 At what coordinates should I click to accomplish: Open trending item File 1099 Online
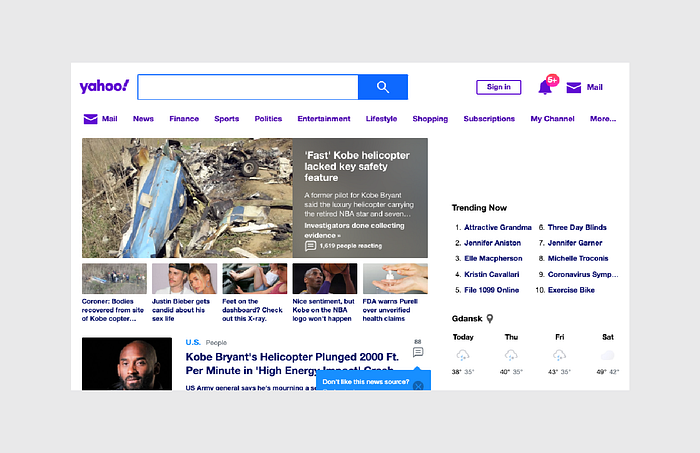(x=492, y=290)
